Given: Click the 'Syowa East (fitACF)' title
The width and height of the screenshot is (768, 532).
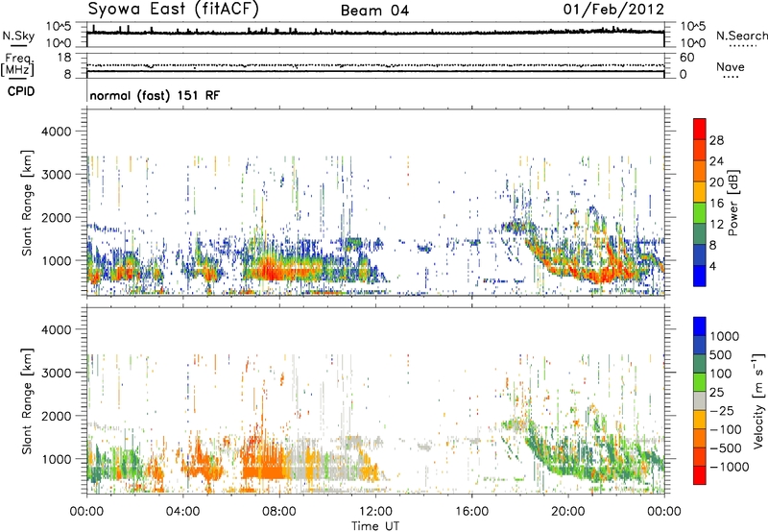Looking at the screenshot, I should click(x=174, y=9).
